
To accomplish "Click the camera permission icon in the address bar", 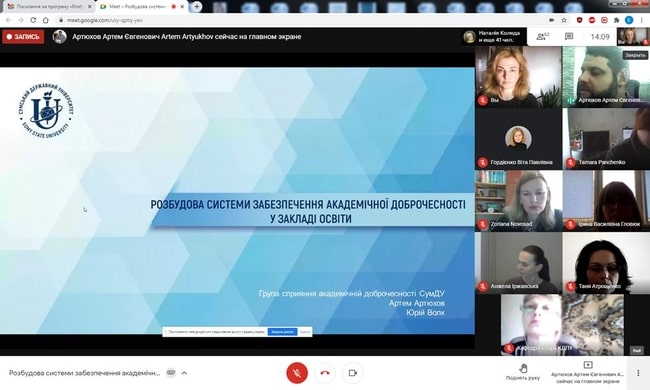I will point(552,20).
